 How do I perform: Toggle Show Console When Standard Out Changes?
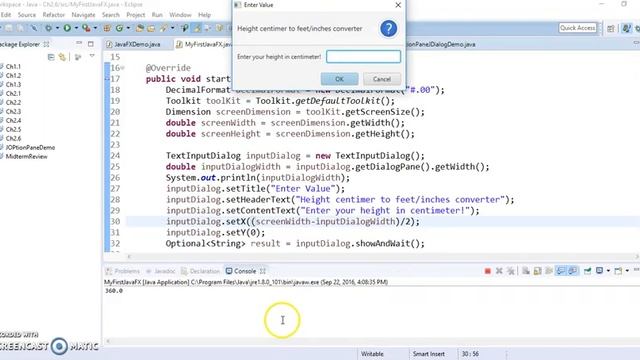[561, 271]
